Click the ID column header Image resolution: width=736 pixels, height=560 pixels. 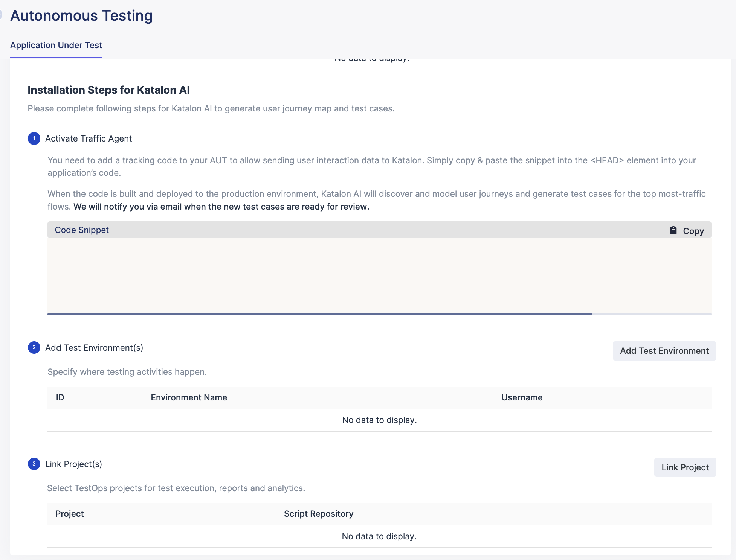tap(60, 397)
